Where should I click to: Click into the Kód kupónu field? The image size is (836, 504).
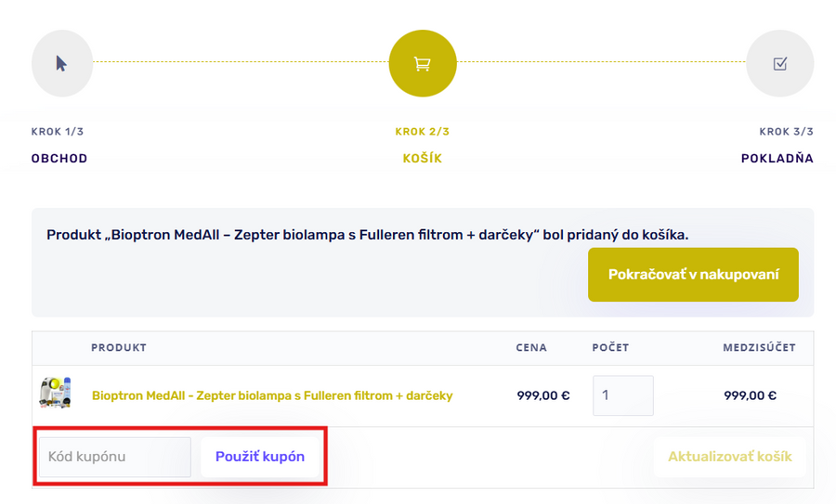point(114,457)
